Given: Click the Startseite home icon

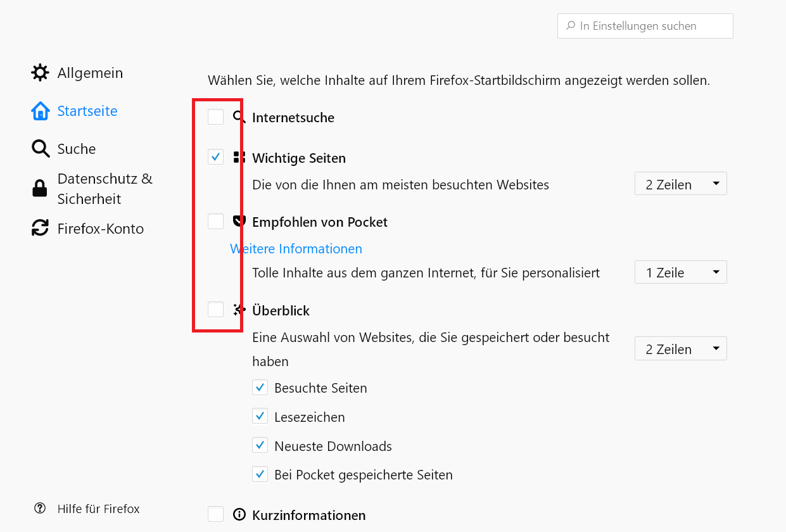Looking at the screenshot, I should 40,111.
